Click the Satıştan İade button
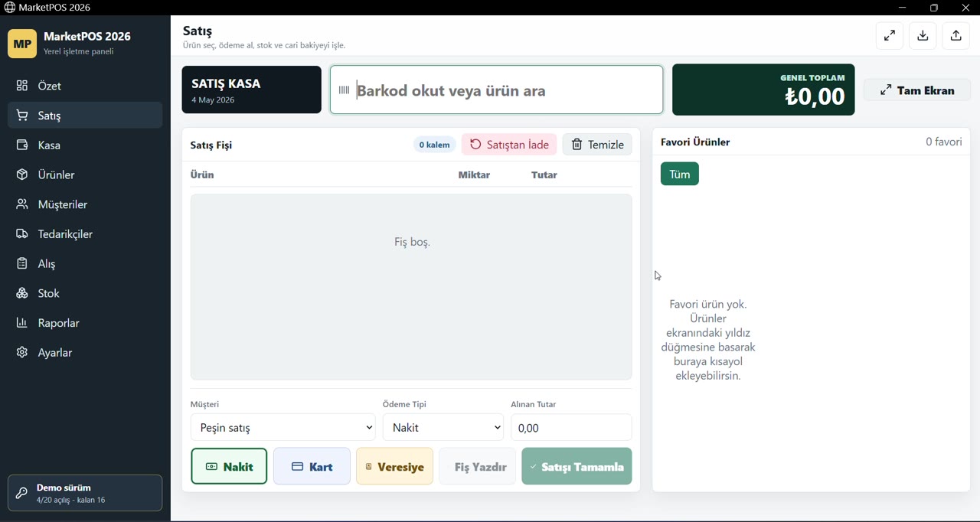This screenshot has width=980, height=522. pyautogui.click(x=509, y=145)
